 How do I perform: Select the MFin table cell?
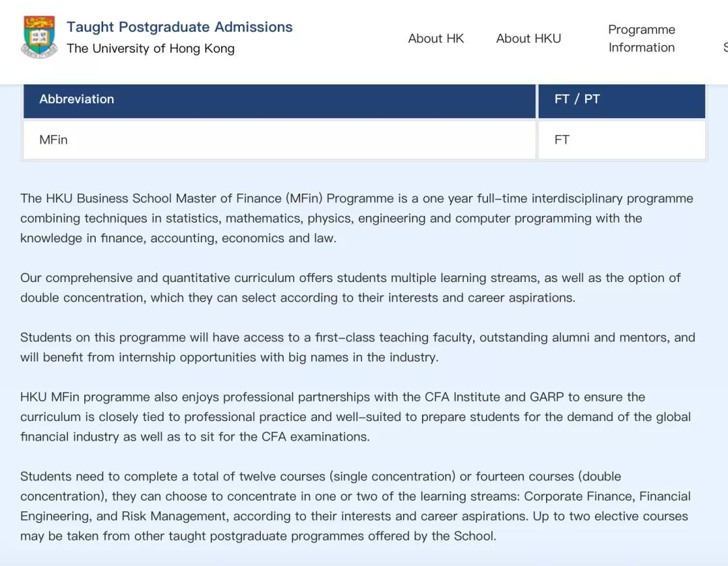tap(280, 140)
